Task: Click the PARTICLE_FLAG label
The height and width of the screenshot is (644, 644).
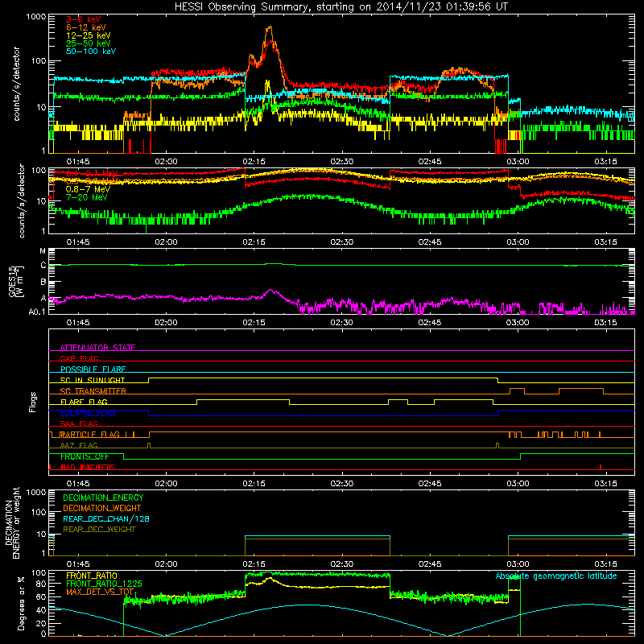Action: pos(89,435)
